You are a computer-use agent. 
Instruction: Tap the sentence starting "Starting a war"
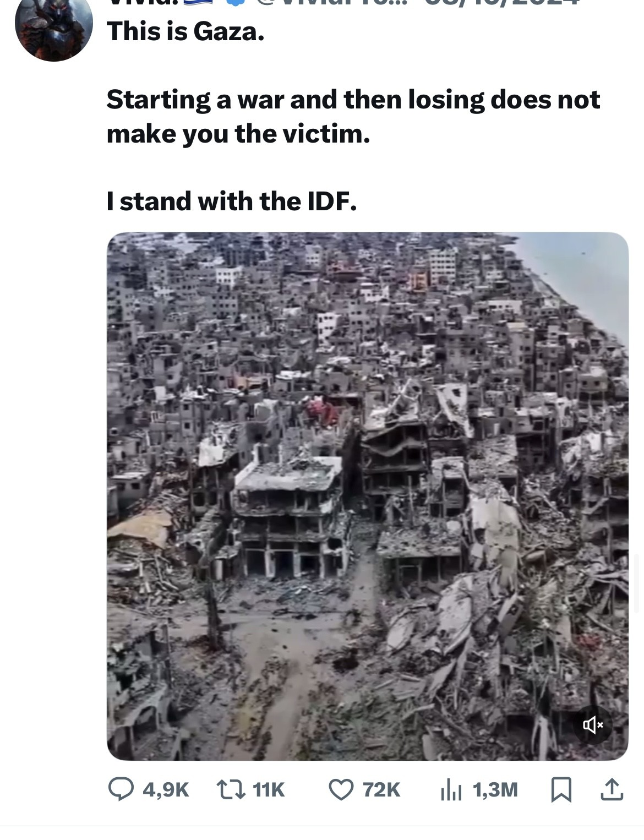(353, 117)
